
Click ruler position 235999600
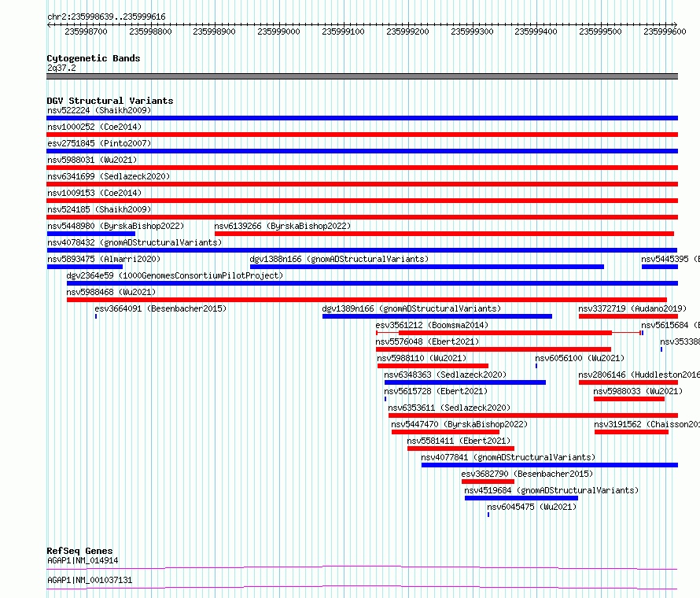[665, 31]
